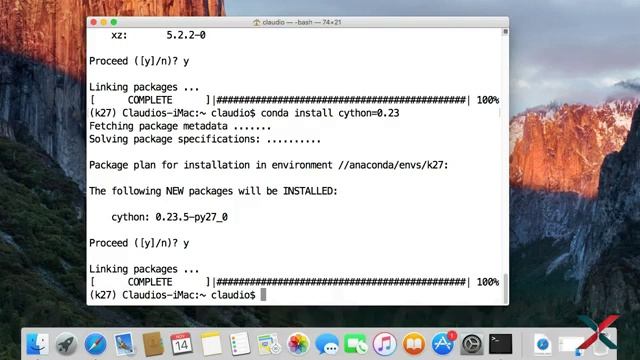Click the terminal vertical scrollbar thumb
The width and height of the screenshot is (640, 360).
pos(505,288)
